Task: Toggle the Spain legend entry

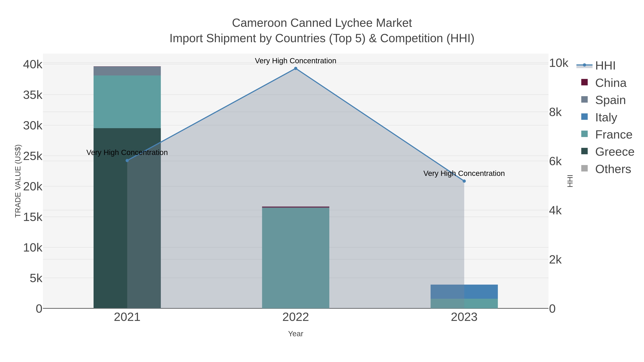Action: [x=603, y=100]
